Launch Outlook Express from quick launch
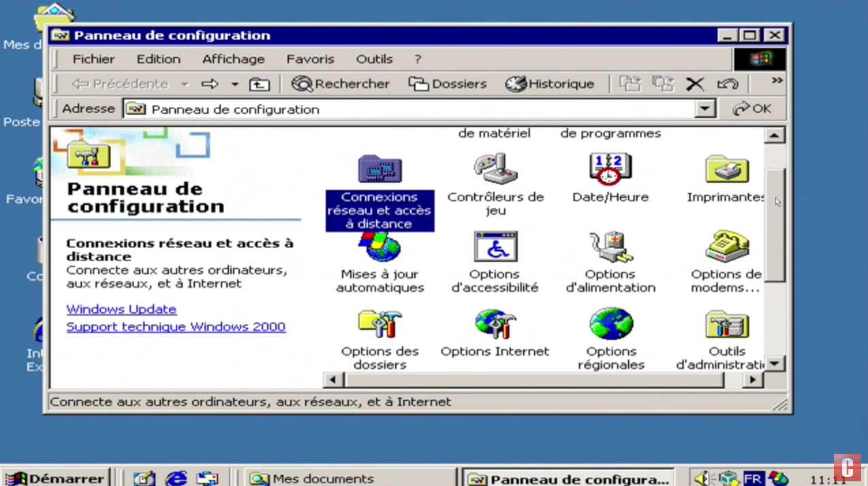Viewport: 868px width, 486px height. [207, 479]
